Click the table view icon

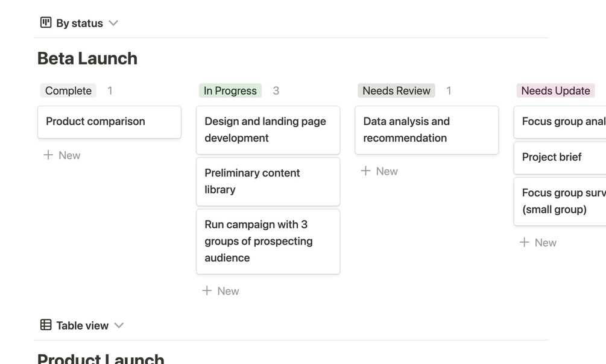click(46, 325)
